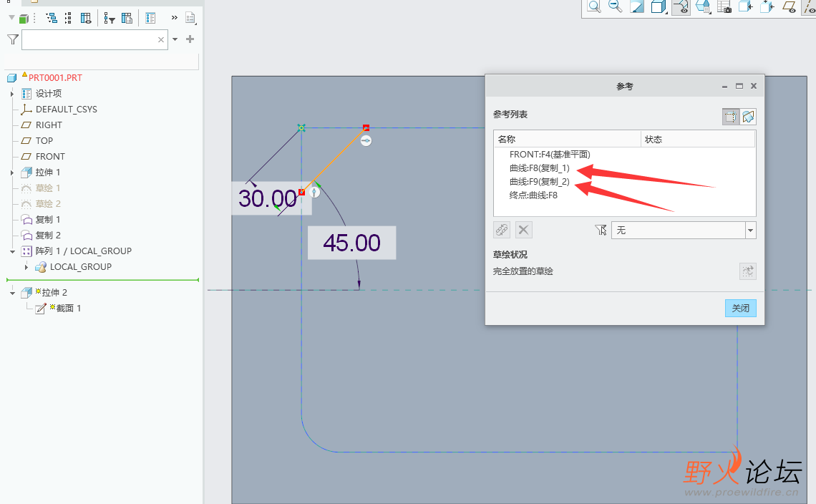Click the funnel filter icon beside search
816x504 pixels.
click(x=13, y=39)
